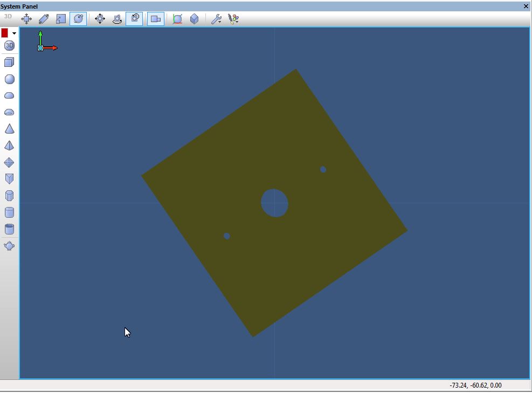Click the small lower-left hole in plate

tap(227, 236)
